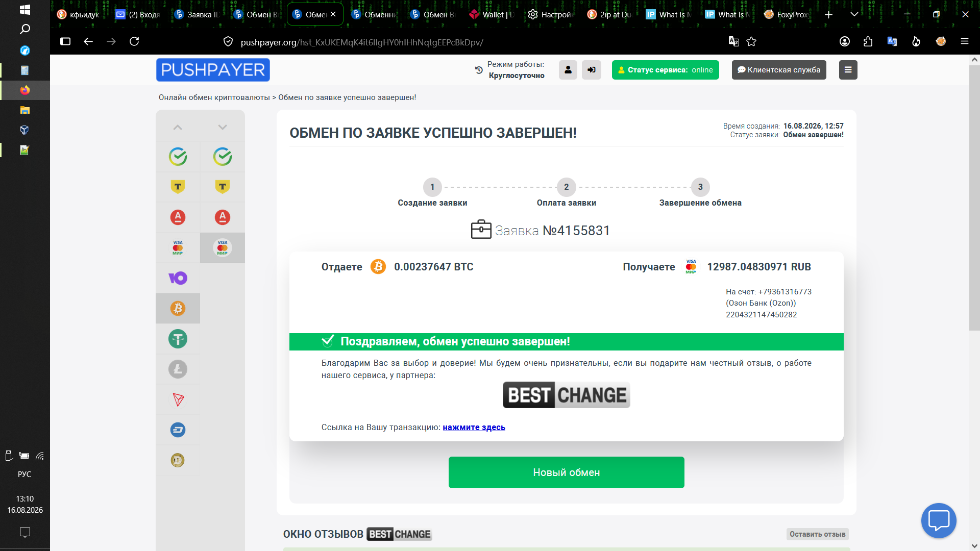Image resolution: width=980 pixels, height=551 pixels.
Task: Open browser application menu button
Action: tap(965, 41)
